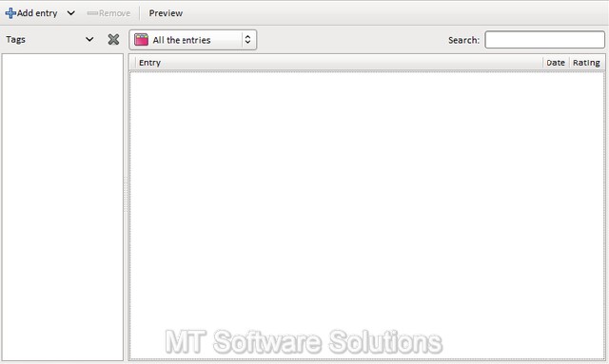Focus the Search input field
This screenshot has height=364, width=609.
tap(544, 40)
